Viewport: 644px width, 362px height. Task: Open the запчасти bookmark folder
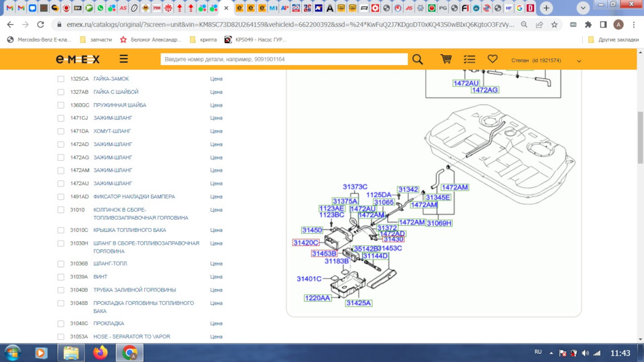(97, 40)
